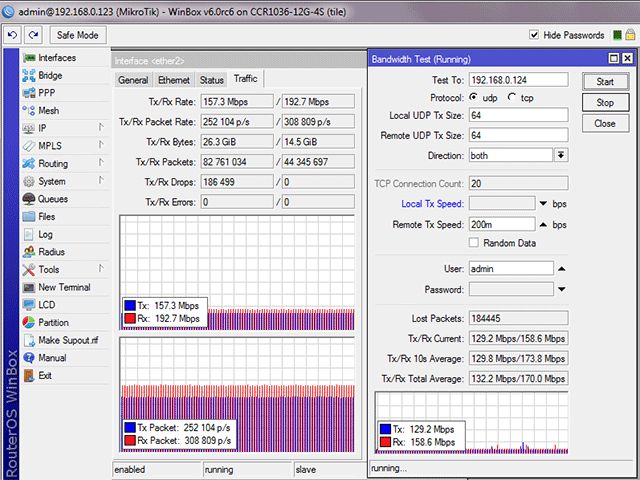
Task: Open the Queues section icon
Action: 28,199
